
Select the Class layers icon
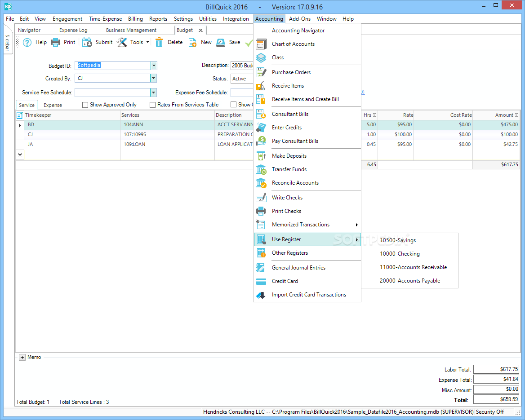coord(261,57)
